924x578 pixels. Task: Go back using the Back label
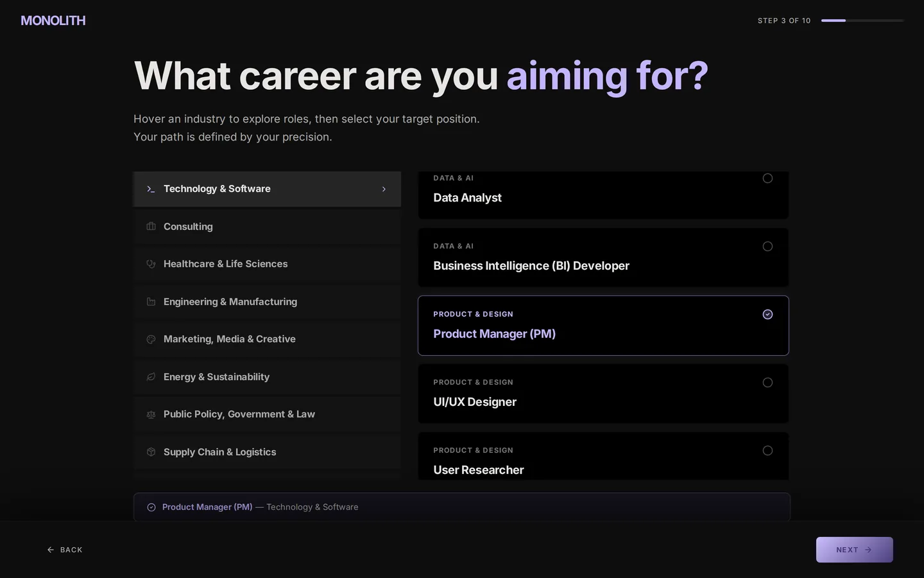71,550
